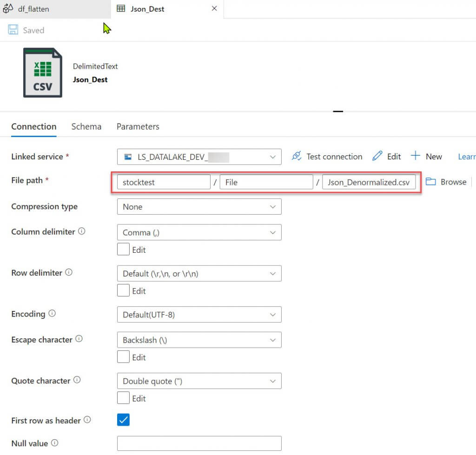The image size is (476, 455).
Task: Open the df_flatten data flow tab
Action: click(x=56, y=9)
